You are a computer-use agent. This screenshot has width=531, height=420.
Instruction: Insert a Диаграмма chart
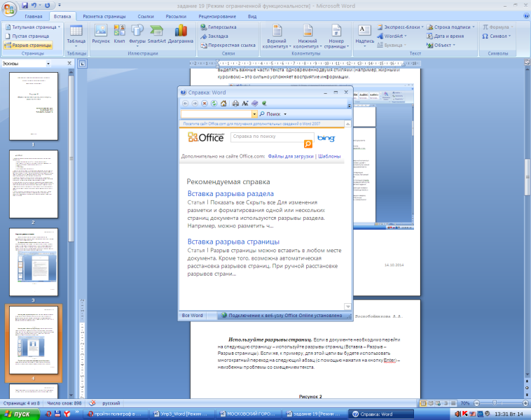[181, 34]
